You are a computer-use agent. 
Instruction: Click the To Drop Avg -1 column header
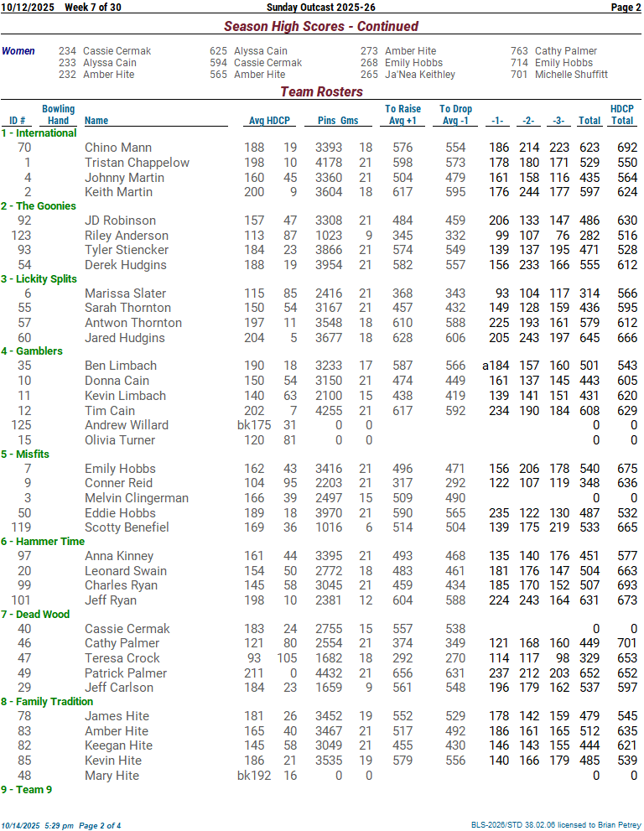click(x=455, y=114)
